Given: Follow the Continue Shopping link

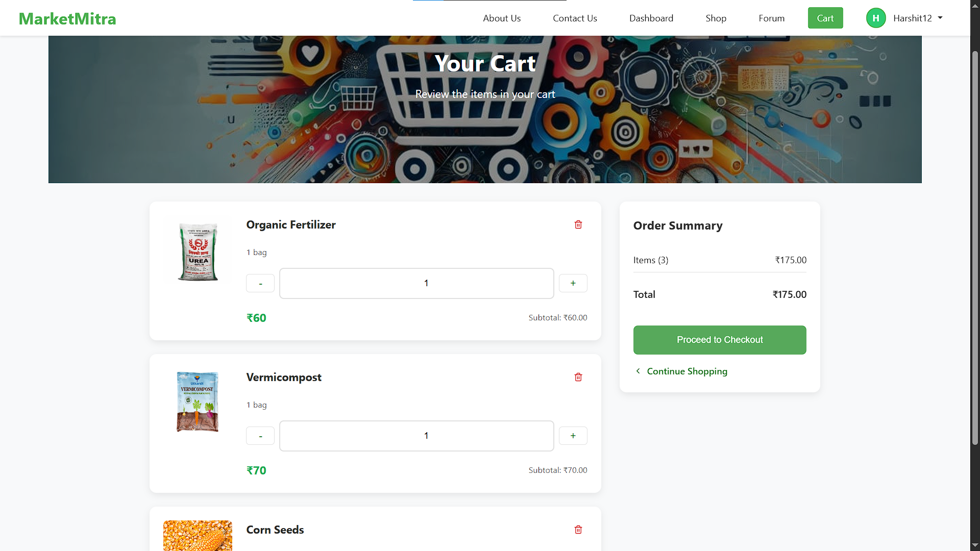Looking at the screenshot, I should [687, 371].
